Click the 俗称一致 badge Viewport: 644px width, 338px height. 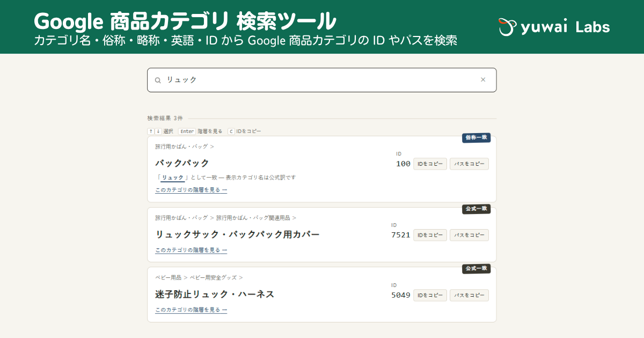(x=477, y=138)
